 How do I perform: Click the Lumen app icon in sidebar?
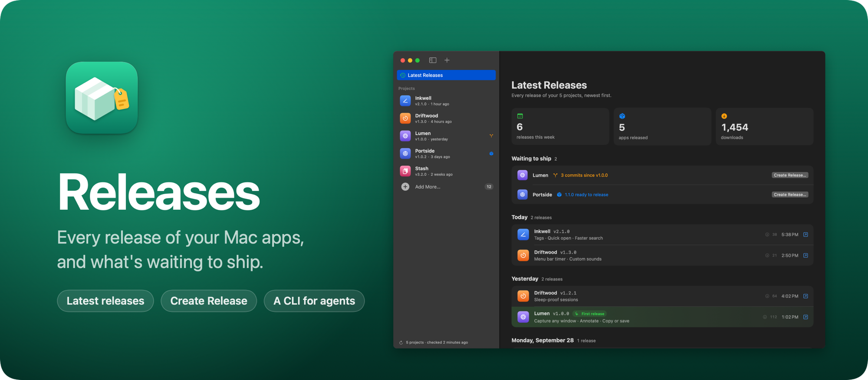(405, 136)
